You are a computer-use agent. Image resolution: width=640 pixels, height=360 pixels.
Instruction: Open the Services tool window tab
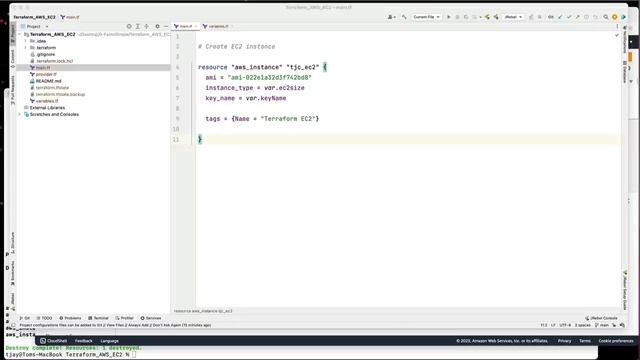pyautogui.click(x=151, y=318)
